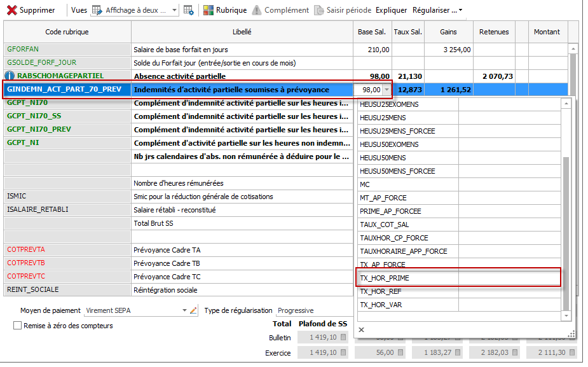588x367 pixels.
Task: Select TX_HOR_PRIME in the dropdown list
Action: 458,278
